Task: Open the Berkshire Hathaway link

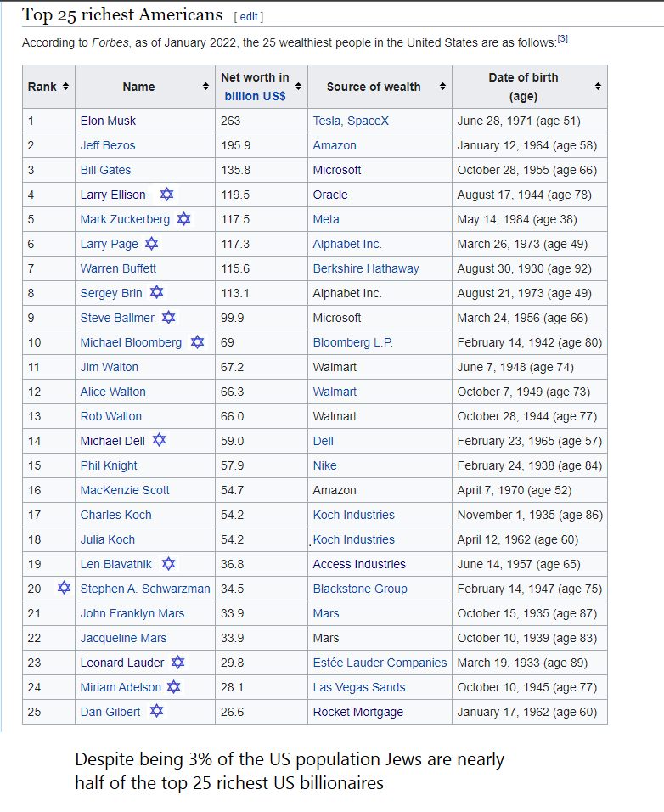Action: coord(366,268)
